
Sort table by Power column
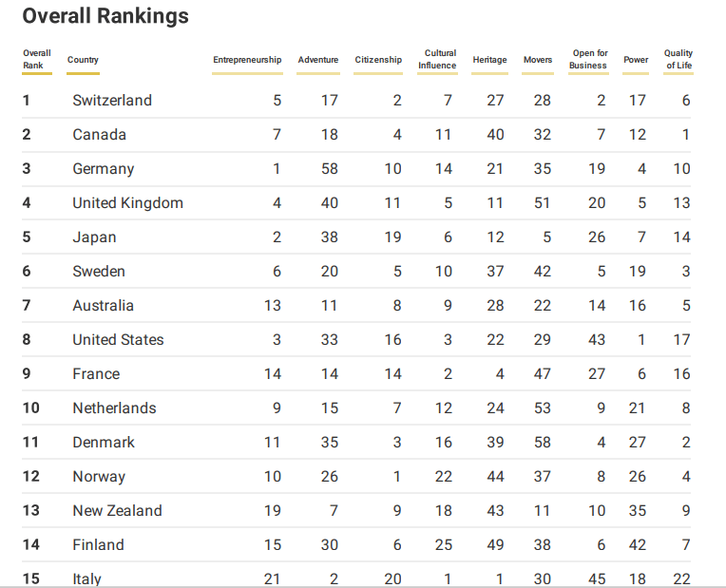point(636,60)
